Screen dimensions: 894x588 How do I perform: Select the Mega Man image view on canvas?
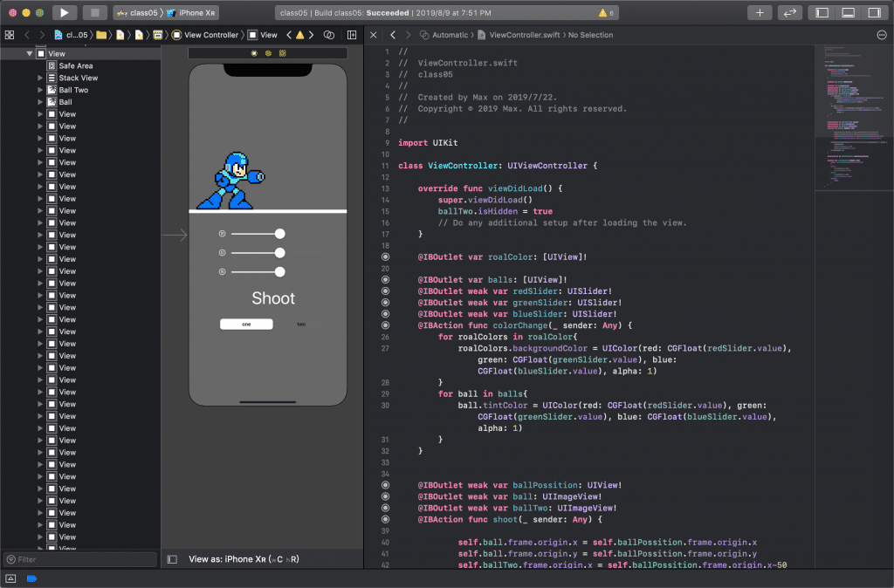(x=230, y=180)
